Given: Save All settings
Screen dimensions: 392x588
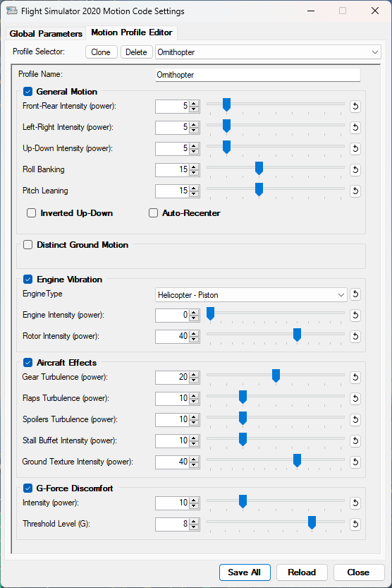Looking at the screenshot, I should (x=245, y=572).
